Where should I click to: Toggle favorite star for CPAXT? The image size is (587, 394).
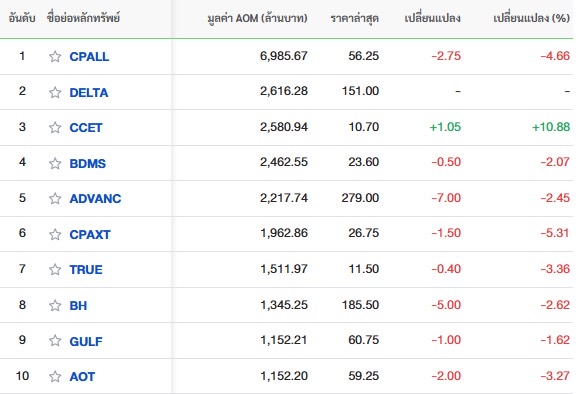coord(55,234)
